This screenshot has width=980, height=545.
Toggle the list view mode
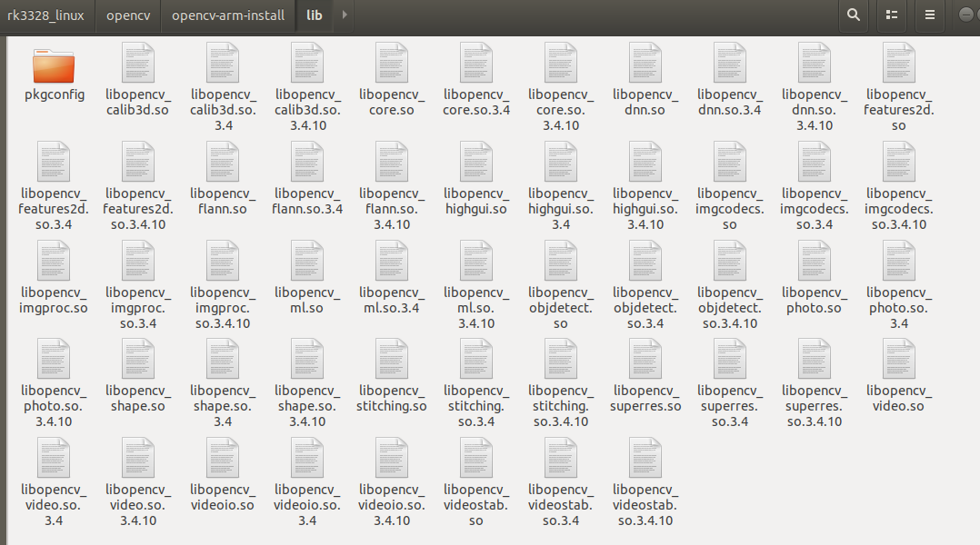pos(891,15)
